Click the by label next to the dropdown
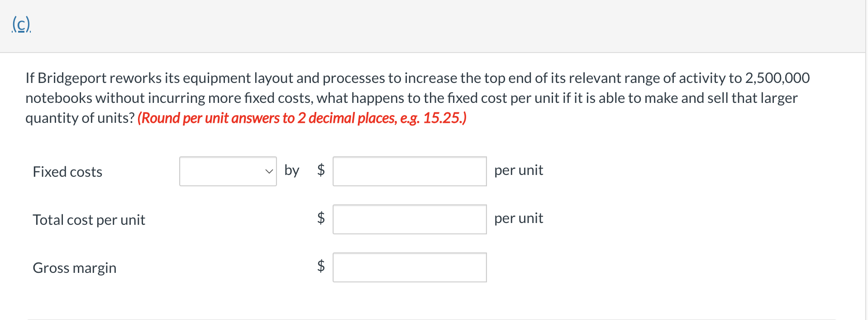The height and width of the screenshot is (320, 868). (x=292, y=170)
